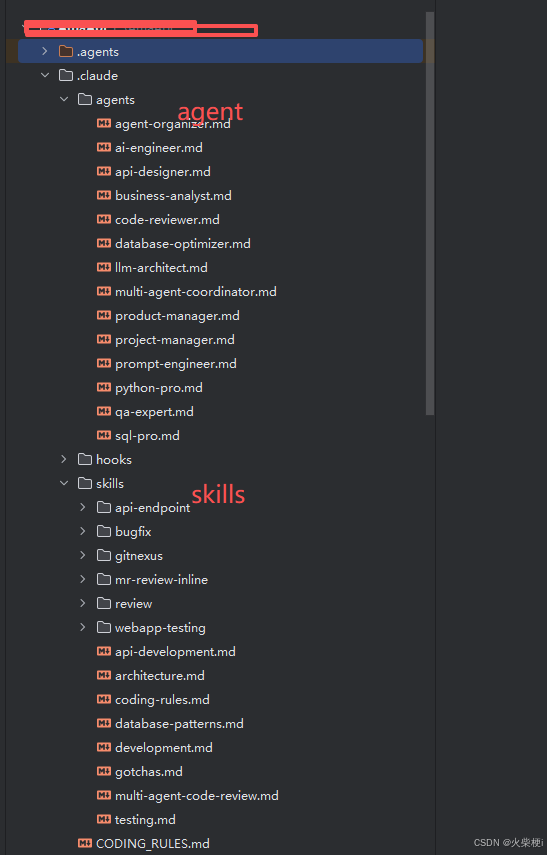Click markdown icon of product-manager.md
Viewport: 547px width, 855px height.
coord(104,315)
